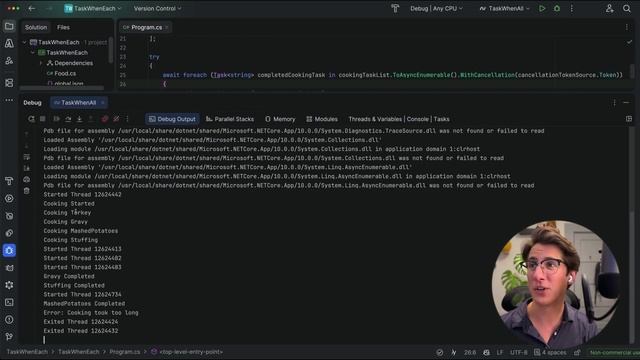Image resolution: width=640 pixels, height=360 pixels.
Task: Open the AI Assistant sidebar icon
Action: (9, 44)
